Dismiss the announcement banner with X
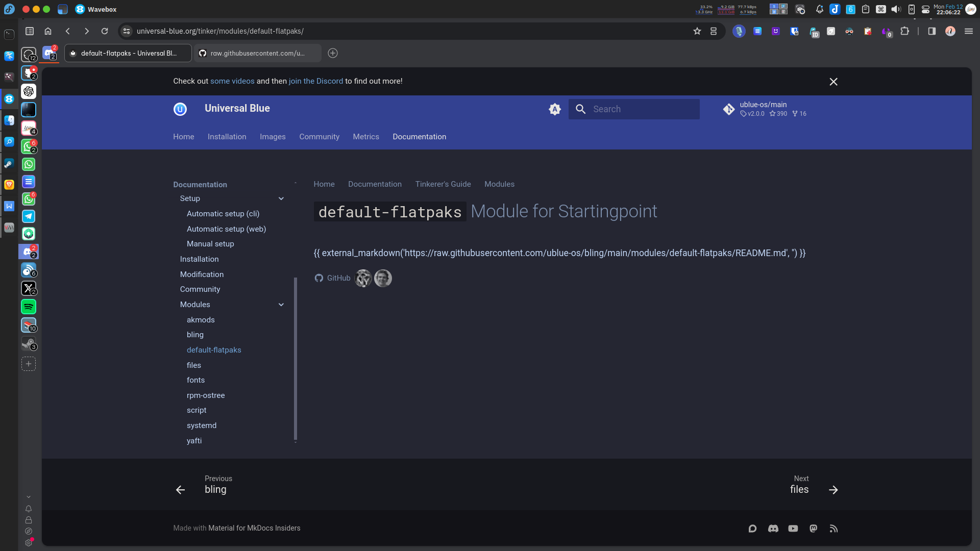 pos(833,82)
